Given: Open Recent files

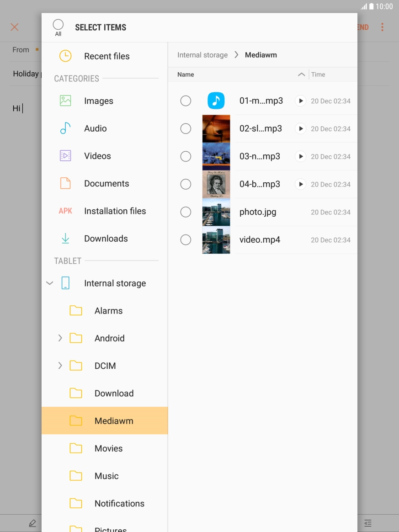Looking at the screenshot, I should point(106,56).
